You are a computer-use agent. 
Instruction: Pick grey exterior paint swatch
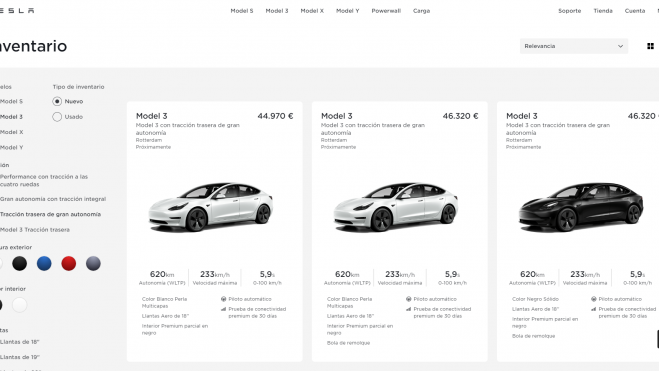coord(93,263)
